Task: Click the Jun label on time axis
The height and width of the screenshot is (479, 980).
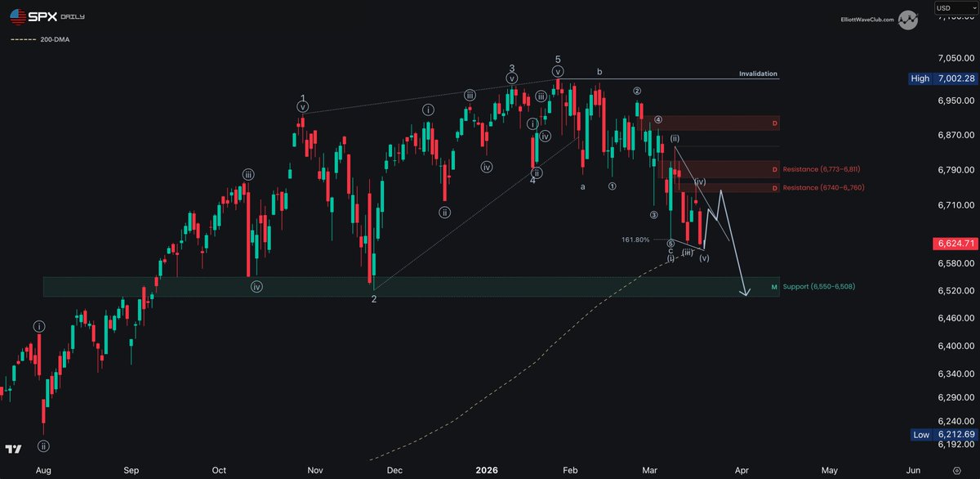Action: pyautogui.click(x=914, y=471)
